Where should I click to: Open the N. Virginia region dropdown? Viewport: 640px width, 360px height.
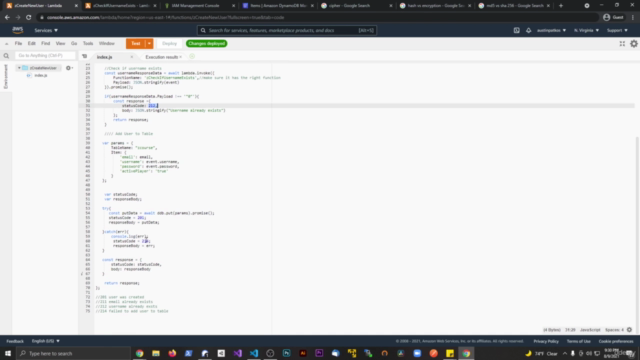click(587, 30)
